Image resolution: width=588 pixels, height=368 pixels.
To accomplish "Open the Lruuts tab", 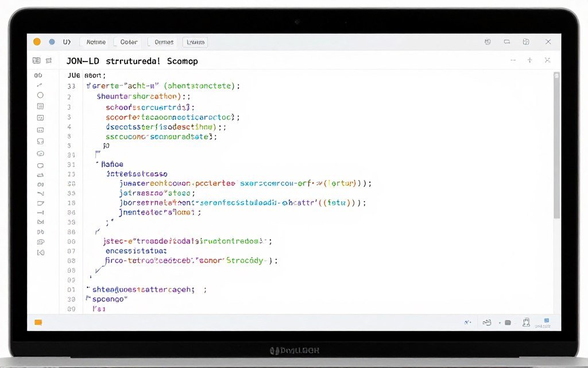I will (x=195, y=42).
